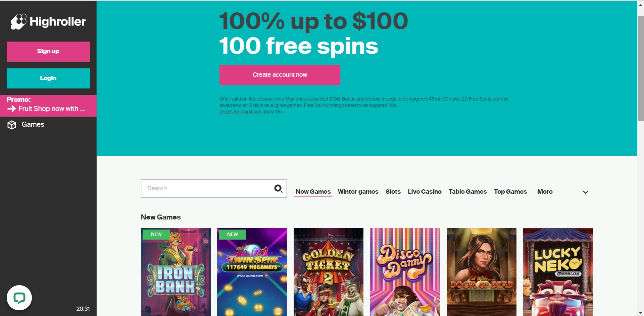Open the Iron Bank game thumbnail

tap(176, 272)
